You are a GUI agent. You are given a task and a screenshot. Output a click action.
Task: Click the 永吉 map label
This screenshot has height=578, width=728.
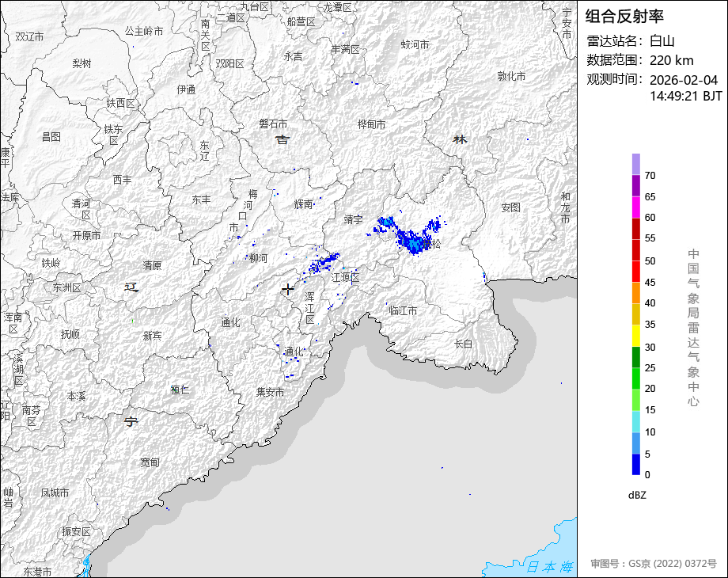[x=293, y=56]
